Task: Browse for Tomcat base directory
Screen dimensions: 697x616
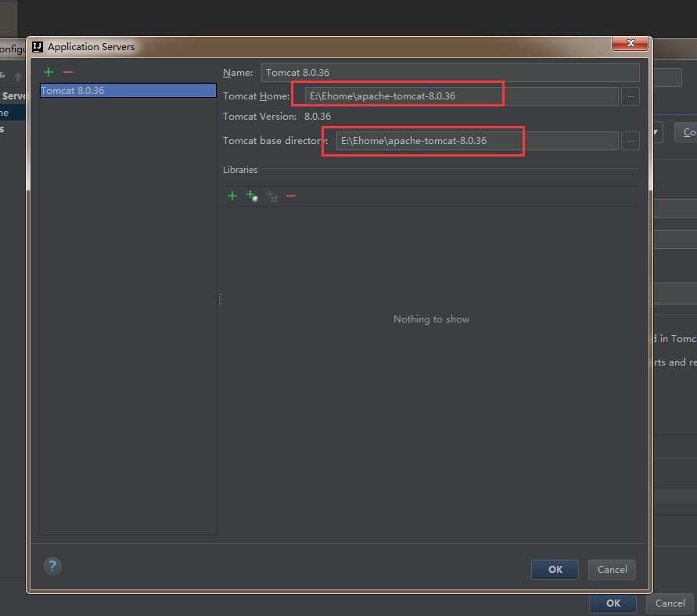Action: coord(631,141)
